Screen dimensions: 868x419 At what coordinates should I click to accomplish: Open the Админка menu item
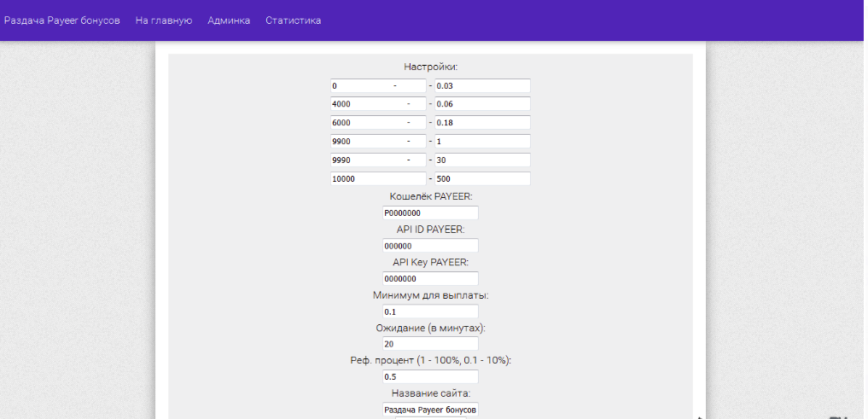pyautogui.click(x=229, y=20)
